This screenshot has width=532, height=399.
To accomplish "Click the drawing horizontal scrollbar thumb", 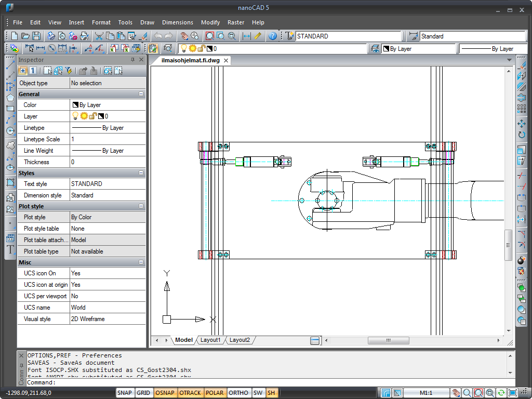I will [x=389, y=340].
